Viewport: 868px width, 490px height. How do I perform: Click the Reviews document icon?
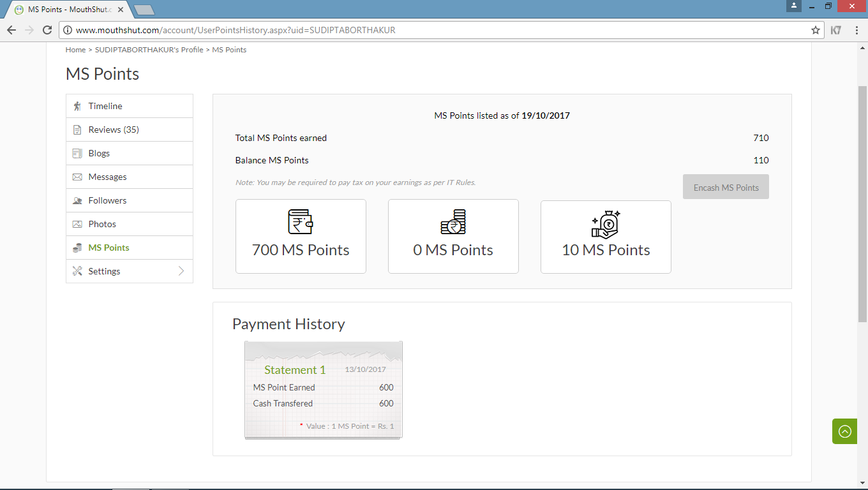click(x=77, y=130)
